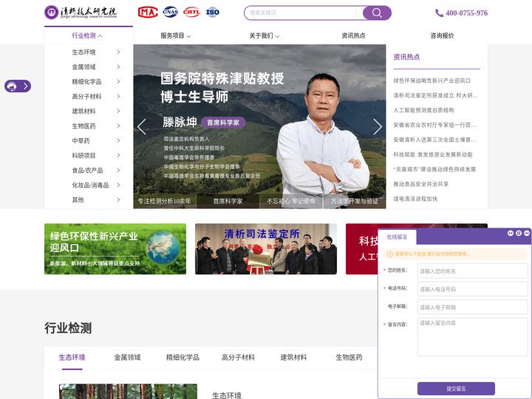Expand 生态环境 sidebar category arrow
This screenshot has height=399, width=532.
(118, 52)
